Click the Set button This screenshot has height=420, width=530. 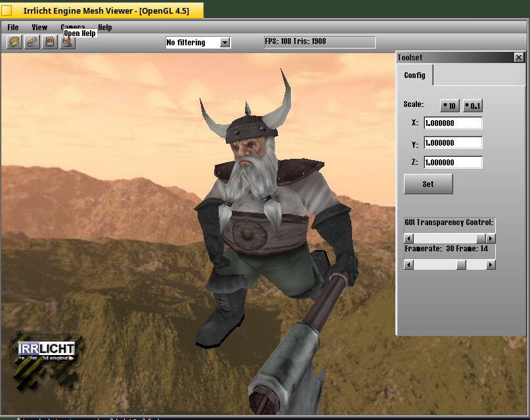click(428, 184)
